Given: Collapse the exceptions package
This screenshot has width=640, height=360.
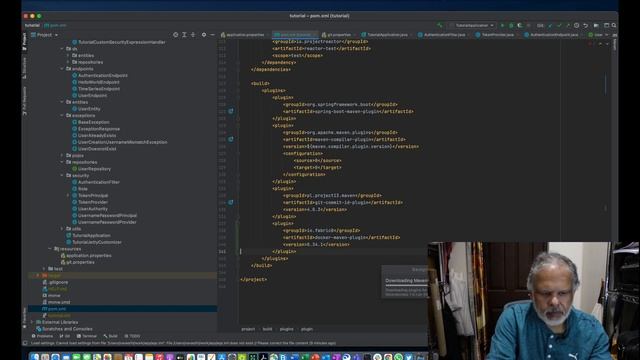Looking at the screenshot, I should click(x=62, y=116).
